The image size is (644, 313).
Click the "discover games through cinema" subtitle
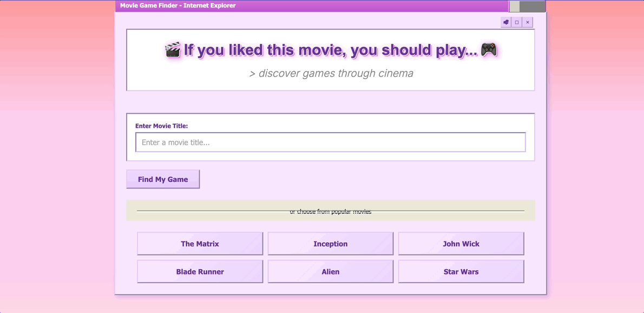[331, 74]
